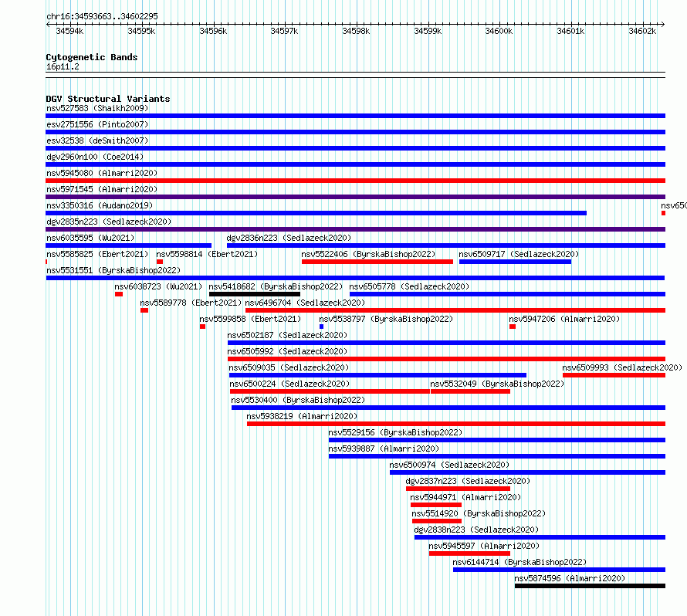
Task: Open nsv5947206 (Almarri2020) variant label
Action: tap(564, 319)
